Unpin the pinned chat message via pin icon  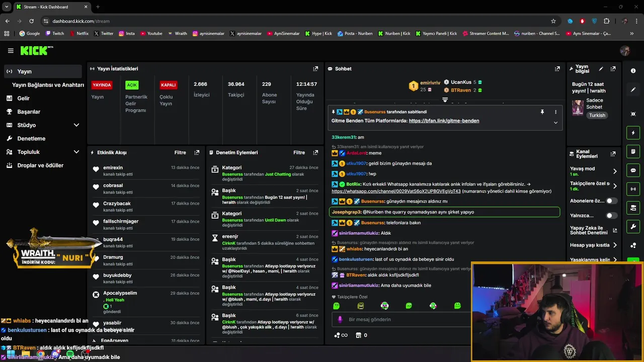point(542,112)
